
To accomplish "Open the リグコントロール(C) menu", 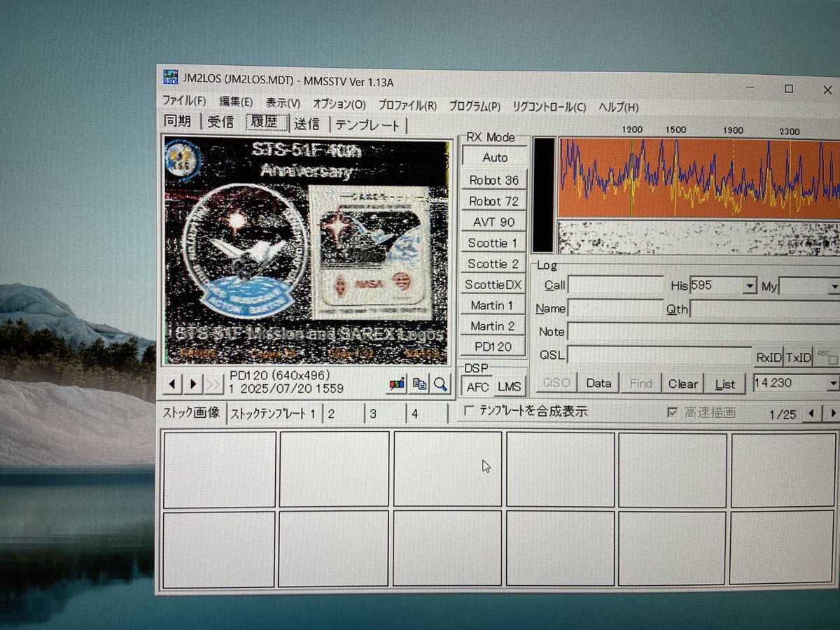I will [x=549, y=107].
